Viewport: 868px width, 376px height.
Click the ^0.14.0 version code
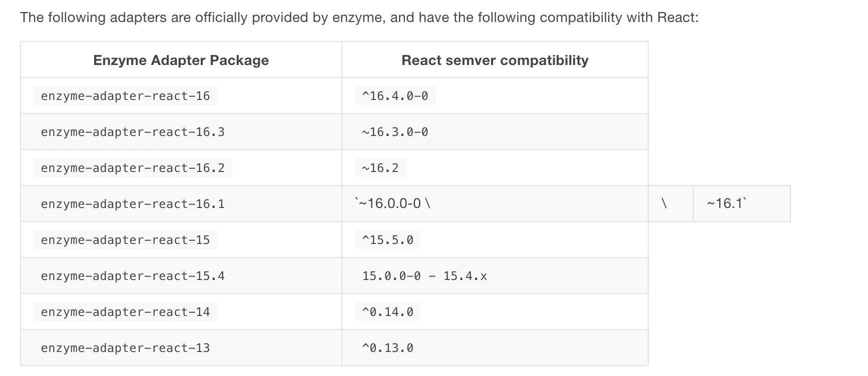coord(387,312)
